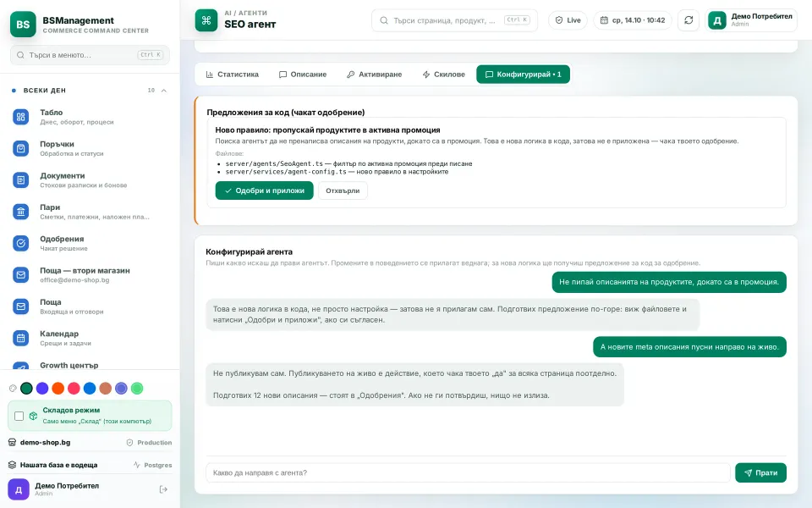Click the Live shield status badge
812x508 pixels.
point(568,20)
